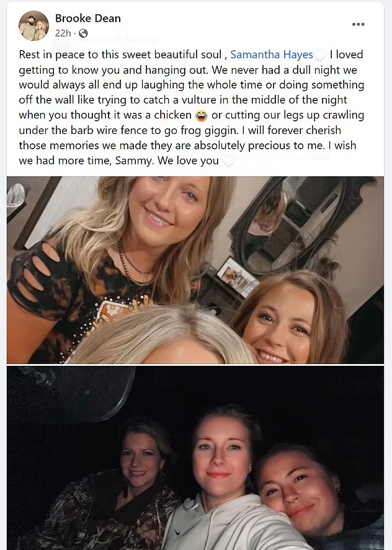
Task: Click Brooke Dean's profile picture avatar
Action: coord(33,25)
